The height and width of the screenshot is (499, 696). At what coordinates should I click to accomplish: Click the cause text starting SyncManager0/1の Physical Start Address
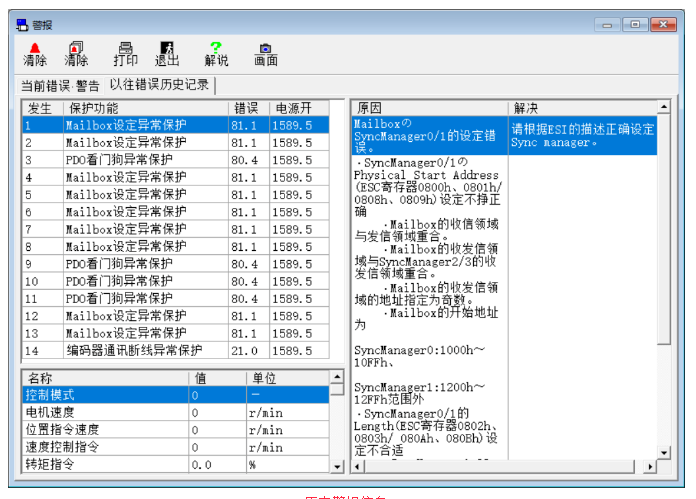pyautogui.click(x=427, y=187)
